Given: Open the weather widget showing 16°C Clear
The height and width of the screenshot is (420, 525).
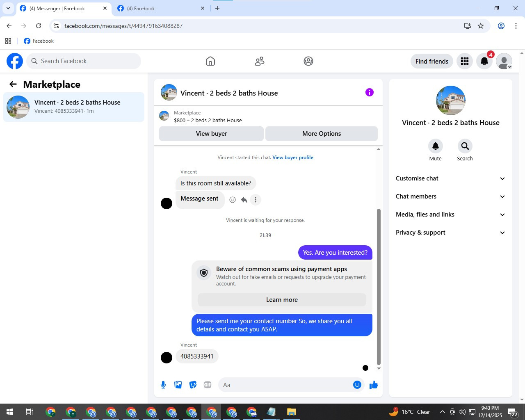Looking at the screenshot, I should coord(409,412).
